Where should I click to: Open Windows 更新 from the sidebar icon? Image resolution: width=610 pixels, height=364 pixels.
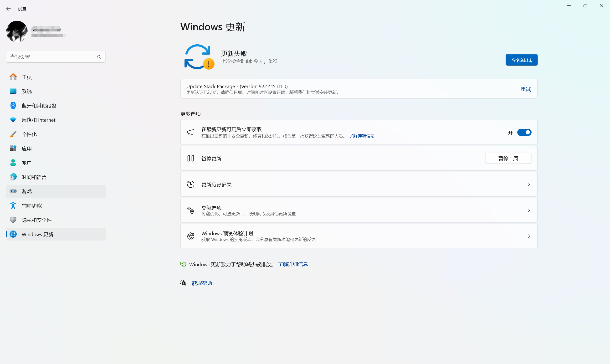(x=13, y=234)
